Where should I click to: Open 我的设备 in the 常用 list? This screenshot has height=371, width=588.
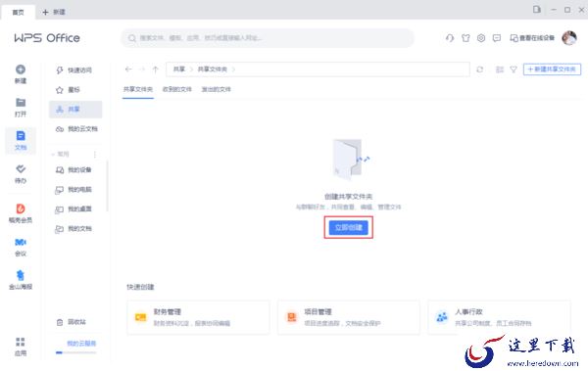[x=75, y=169]
